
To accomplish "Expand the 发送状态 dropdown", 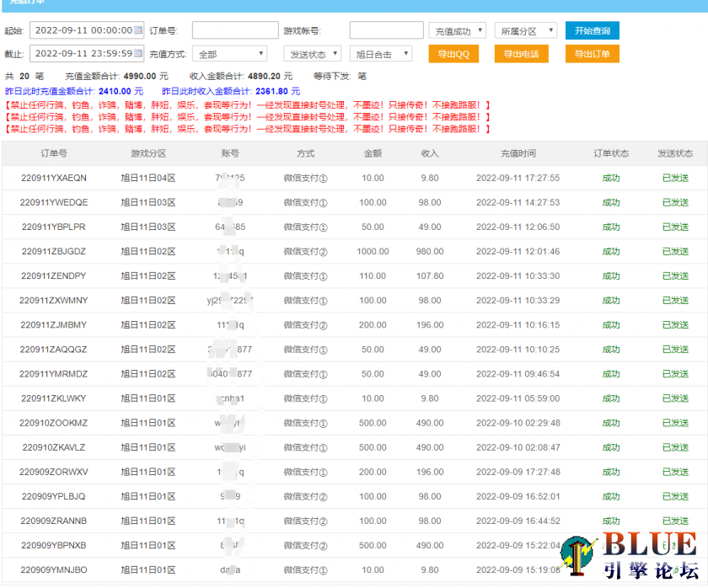I will coord(311,54).
